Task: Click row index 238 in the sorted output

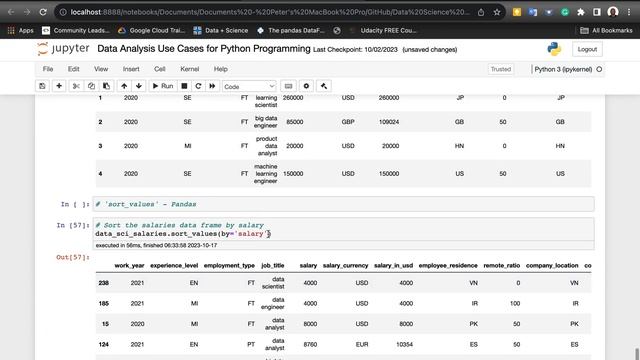Action: pos(104,283)
